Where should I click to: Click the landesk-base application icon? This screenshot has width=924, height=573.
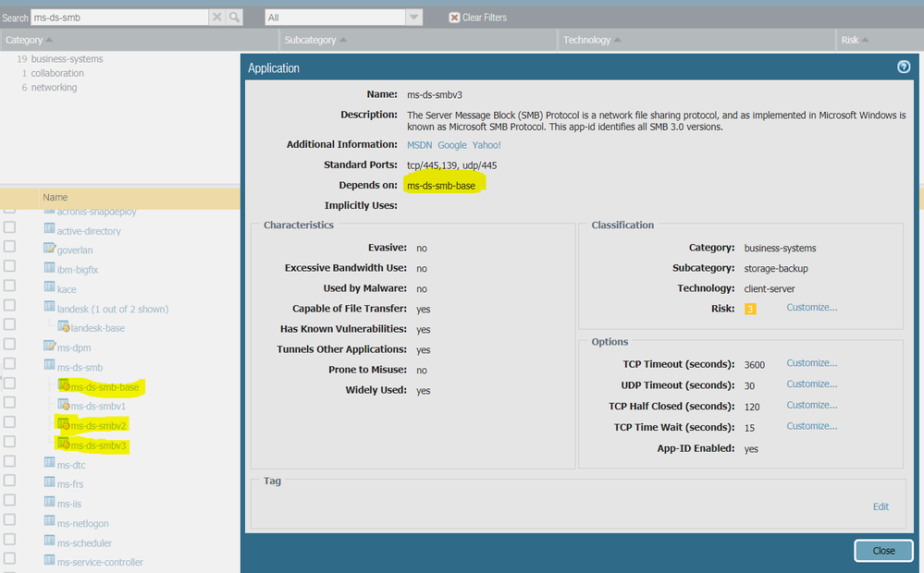coord(64,327)
